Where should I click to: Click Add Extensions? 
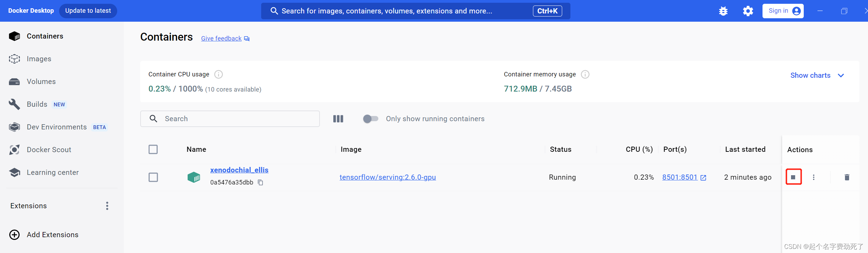coord(44,235)
